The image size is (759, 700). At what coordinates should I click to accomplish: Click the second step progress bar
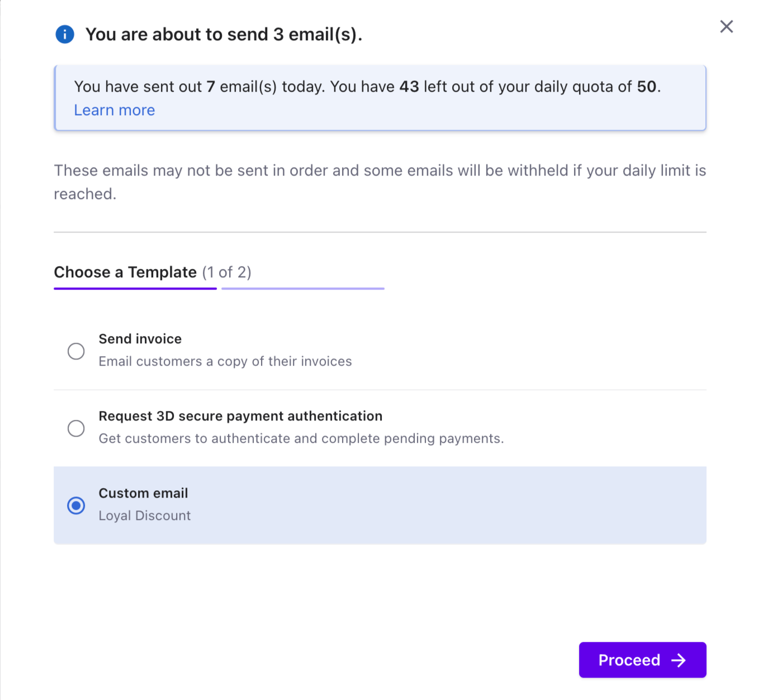pyautogui.click(x=302, y=288)
